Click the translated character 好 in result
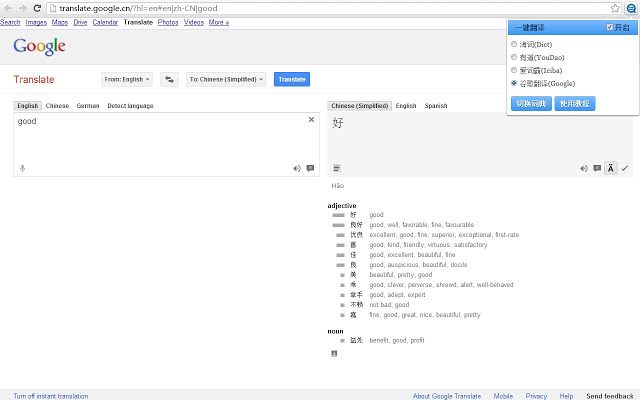This screenshot has height=400, width=640. 338,122
